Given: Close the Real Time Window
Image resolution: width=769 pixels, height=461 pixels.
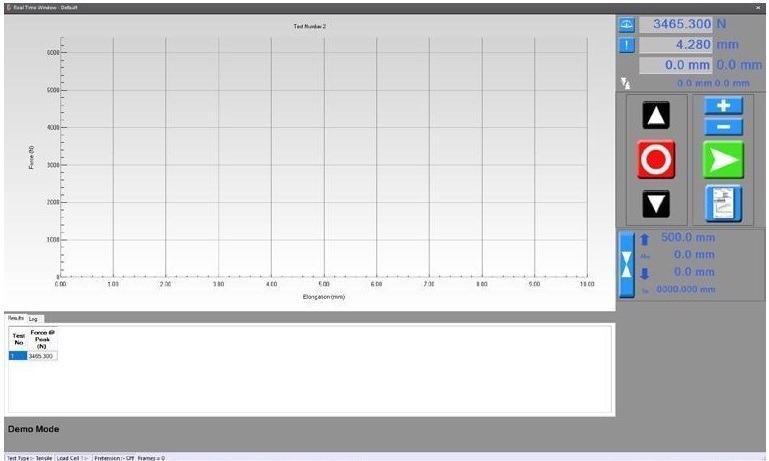Looking at the screenshot, I should pos(758,8).
